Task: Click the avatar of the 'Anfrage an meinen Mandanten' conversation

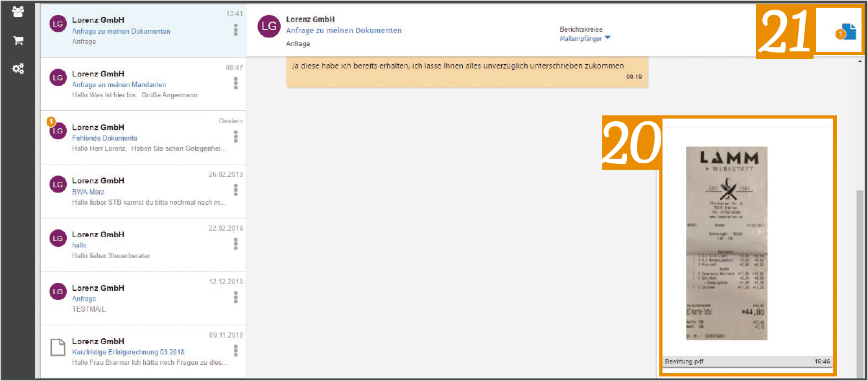Action: (58, 78)
